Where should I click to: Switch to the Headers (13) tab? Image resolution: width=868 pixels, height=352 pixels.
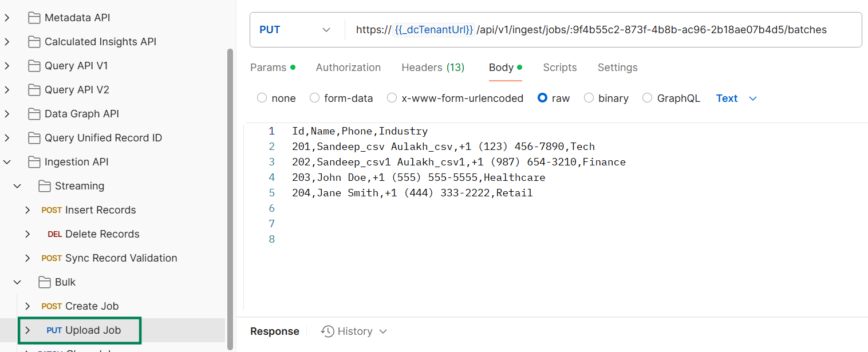433,67
